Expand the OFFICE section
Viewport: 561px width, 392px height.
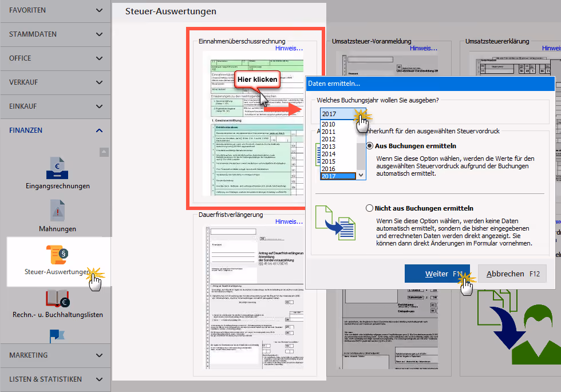[x=56, y=58]
